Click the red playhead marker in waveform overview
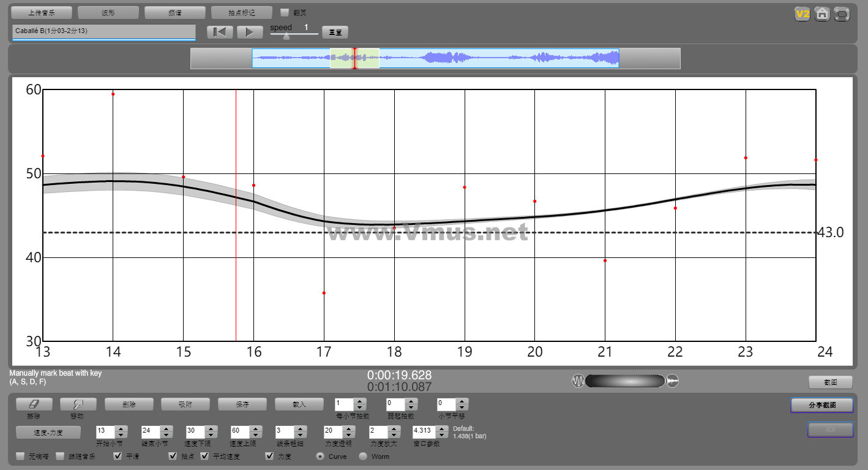Image resolution: width=868 pixels, height=470 pixels. click(x=354, y=58)
